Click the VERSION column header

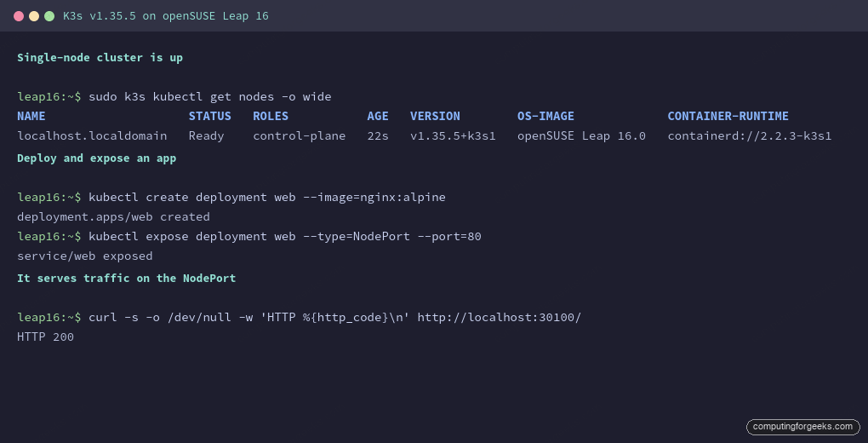coord(435,116)
